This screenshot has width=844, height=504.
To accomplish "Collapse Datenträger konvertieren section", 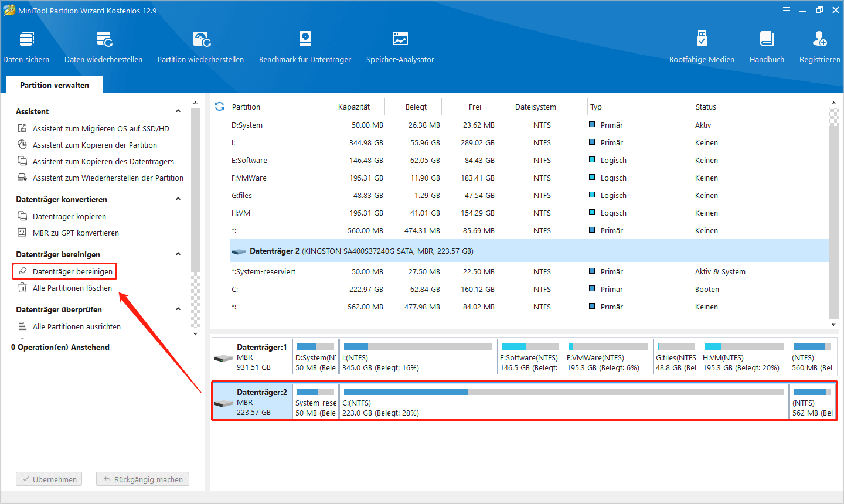I will tap(178, 199).
